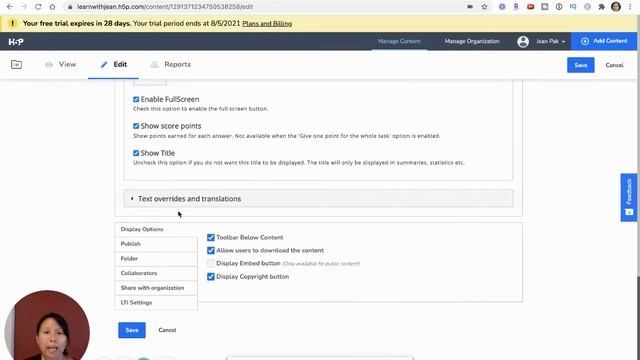Switch to the View tab

tap(60, 64)
